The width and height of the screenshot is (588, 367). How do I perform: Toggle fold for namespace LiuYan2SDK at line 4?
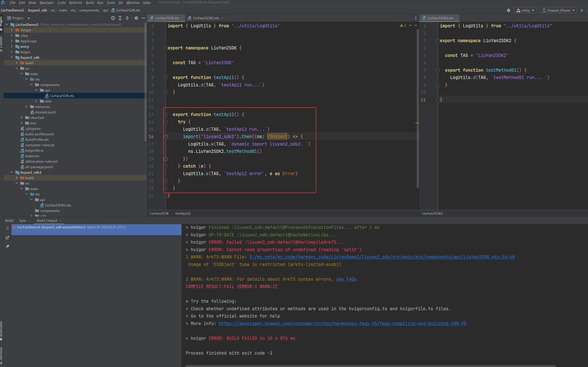tap(166, 48)
